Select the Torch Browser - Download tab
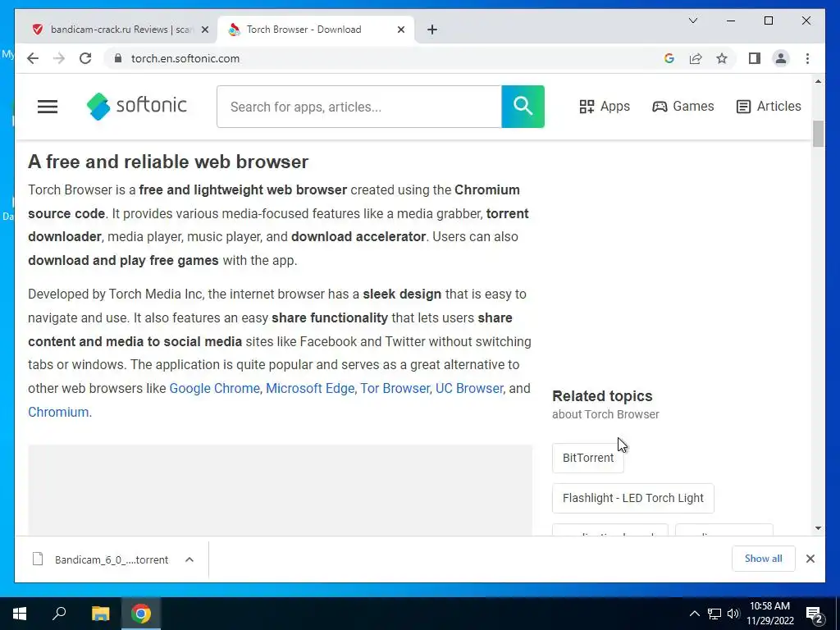 tap(316, 30)
